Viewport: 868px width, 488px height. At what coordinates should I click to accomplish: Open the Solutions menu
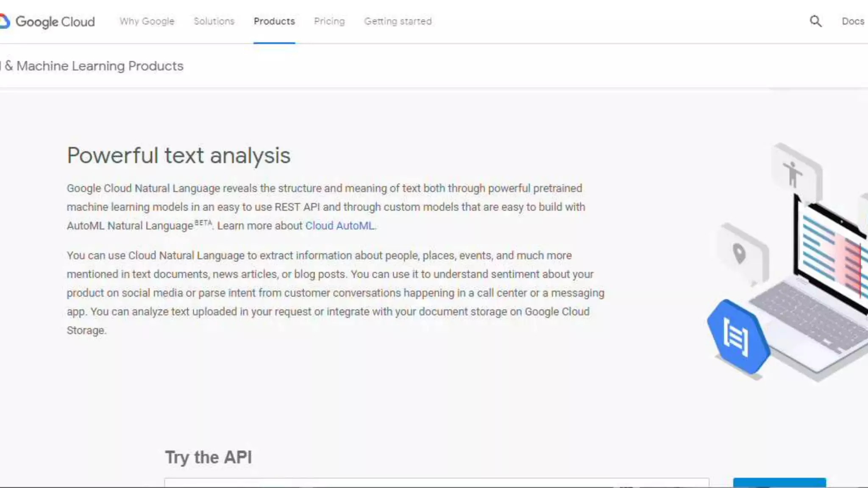[x=214, y=21]
